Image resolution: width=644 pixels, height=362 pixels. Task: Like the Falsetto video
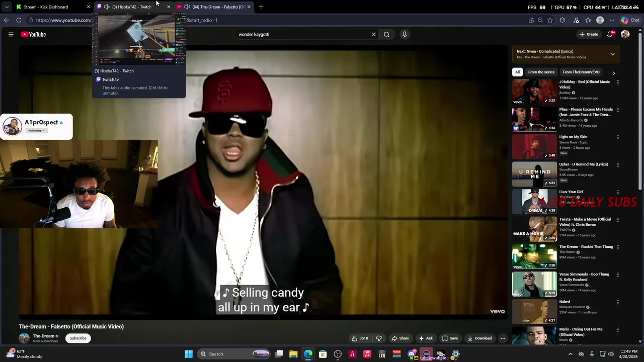[x=360, y=338]
